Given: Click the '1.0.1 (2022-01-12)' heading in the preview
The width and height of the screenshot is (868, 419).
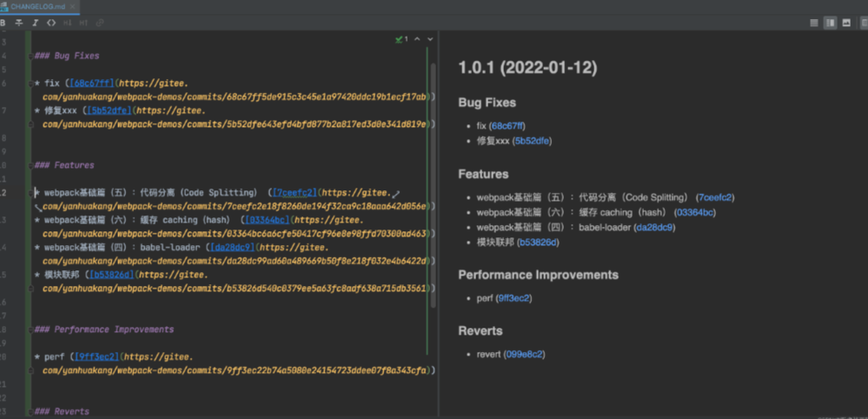Looking at the screenshot, I should coord(527,69).
